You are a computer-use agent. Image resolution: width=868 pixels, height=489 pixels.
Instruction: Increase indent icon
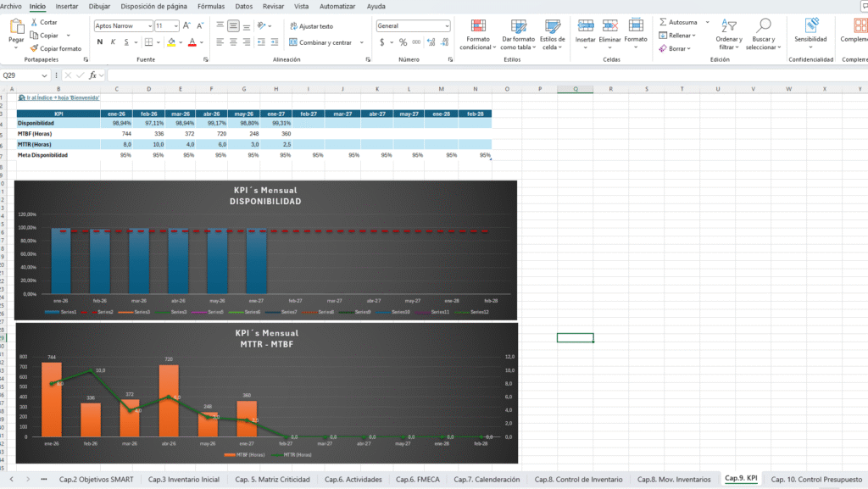pyautogui.click(x=275, y=42)
